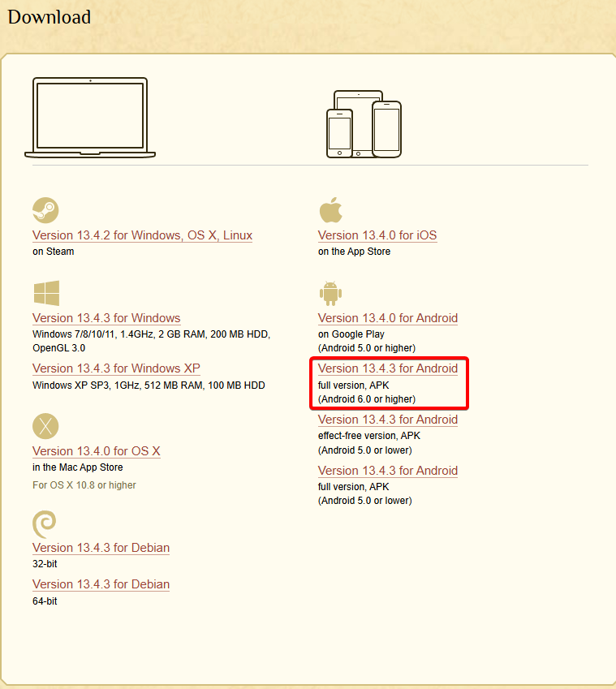Click the 'Download' page heading
Screen dimensions: 616x689
[50, 17]
